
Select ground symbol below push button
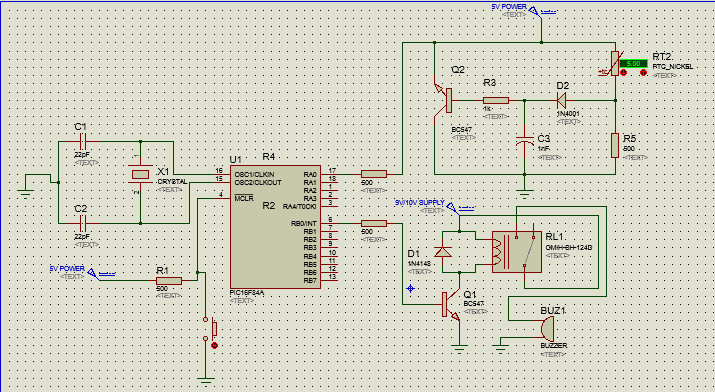tap(206, 382)
